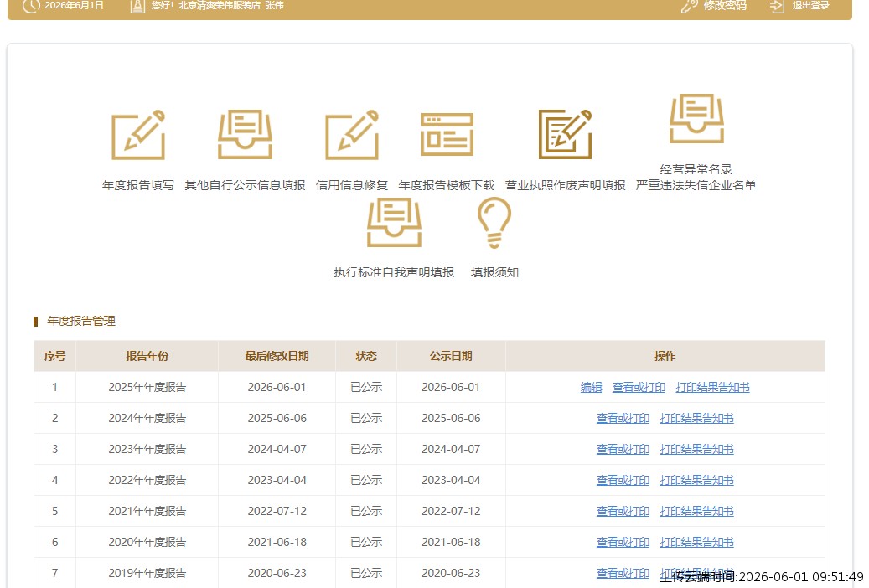This screenshot has width=869, height=588.
Task: Click the 最后修改日期 cell 2020-06-23
Action: point(277,574)
